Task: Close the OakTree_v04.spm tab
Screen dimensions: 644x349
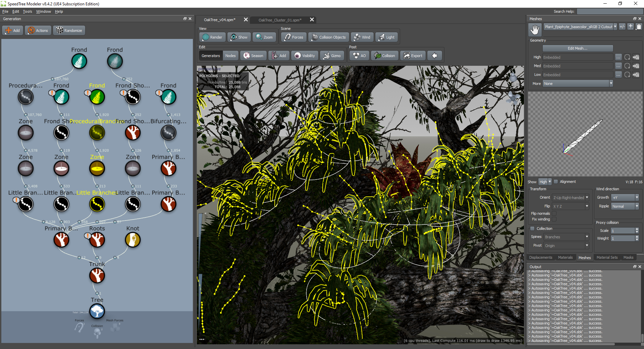Action: [x=246, y=19]
